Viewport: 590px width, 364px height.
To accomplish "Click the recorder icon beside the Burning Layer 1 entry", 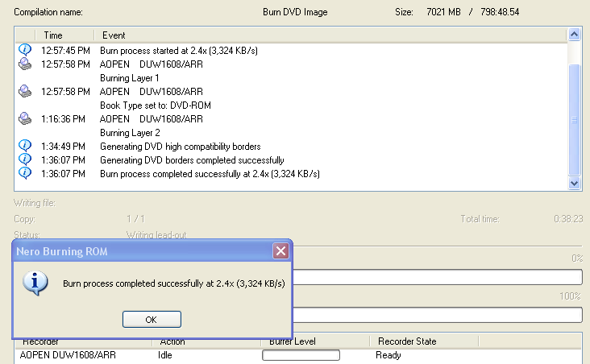I will pos(25,64).
